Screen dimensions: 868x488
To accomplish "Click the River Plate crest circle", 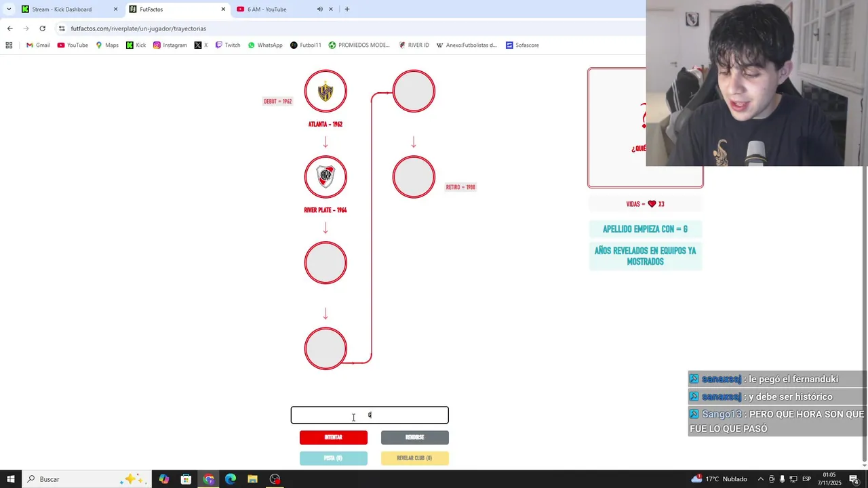I will click(325, 177).
